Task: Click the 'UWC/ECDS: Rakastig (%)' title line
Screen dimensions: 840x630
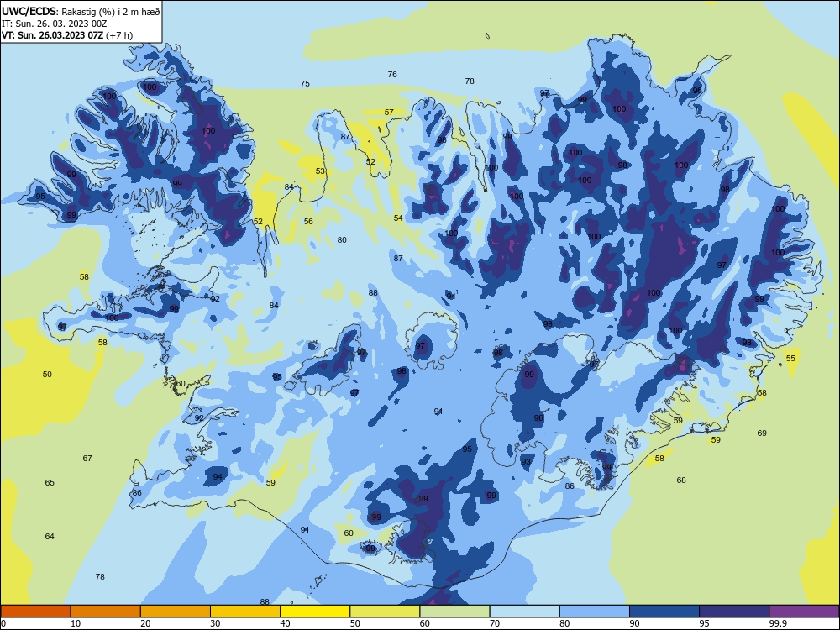Action: click(81, 11)
